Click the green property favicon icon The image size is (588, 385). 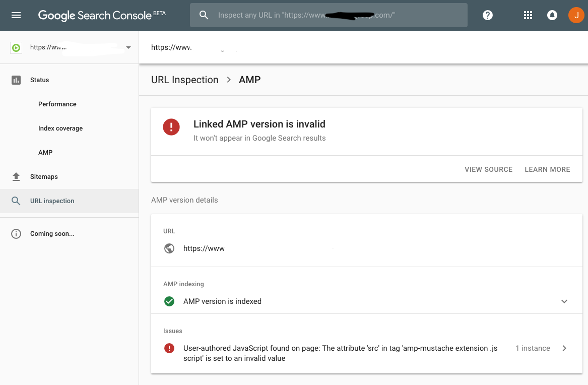coord(16,47)
